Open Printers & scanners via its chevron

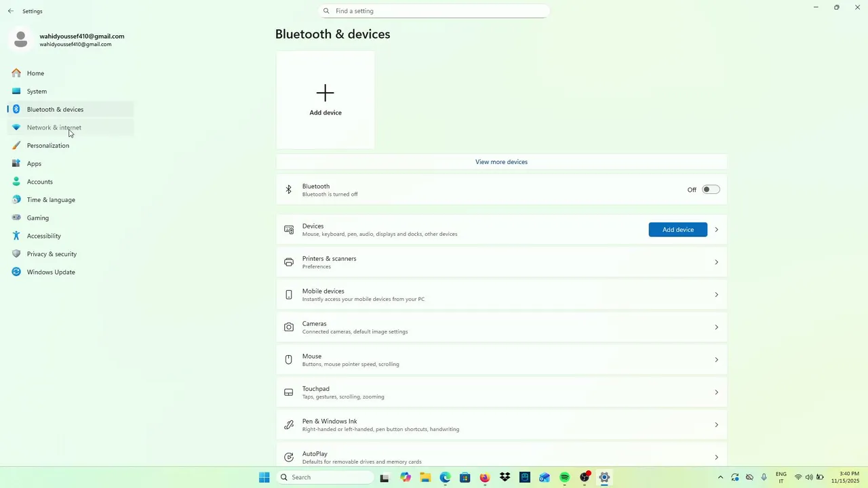pyautogui.click(x=716, y=262)
